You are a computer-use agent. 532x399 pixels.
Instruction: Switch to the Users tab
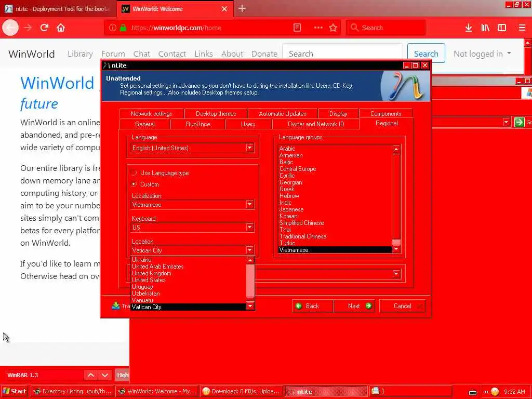point(248,124)
